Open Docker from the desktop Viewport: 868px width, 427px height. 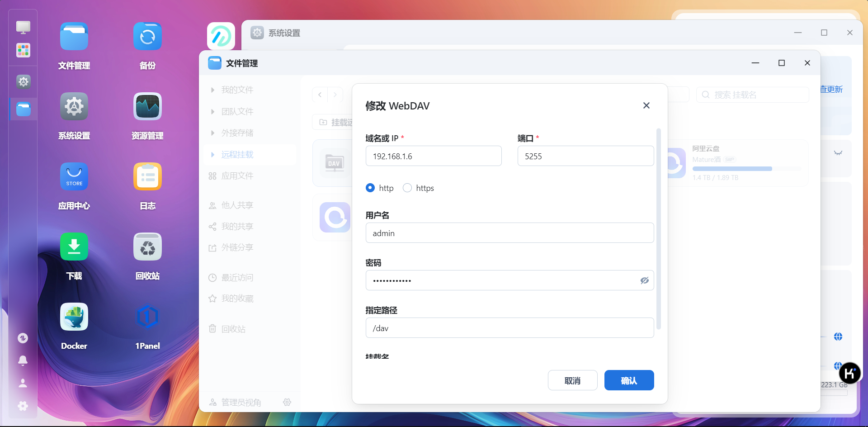[74, 317]
